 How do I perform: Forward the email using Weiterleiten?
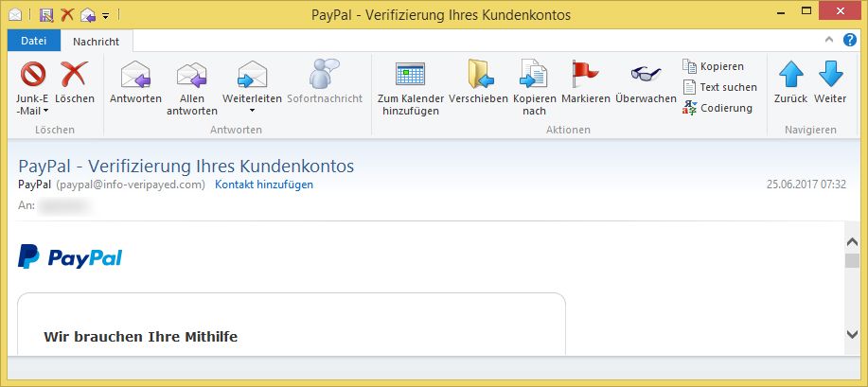tap(253, 74)
